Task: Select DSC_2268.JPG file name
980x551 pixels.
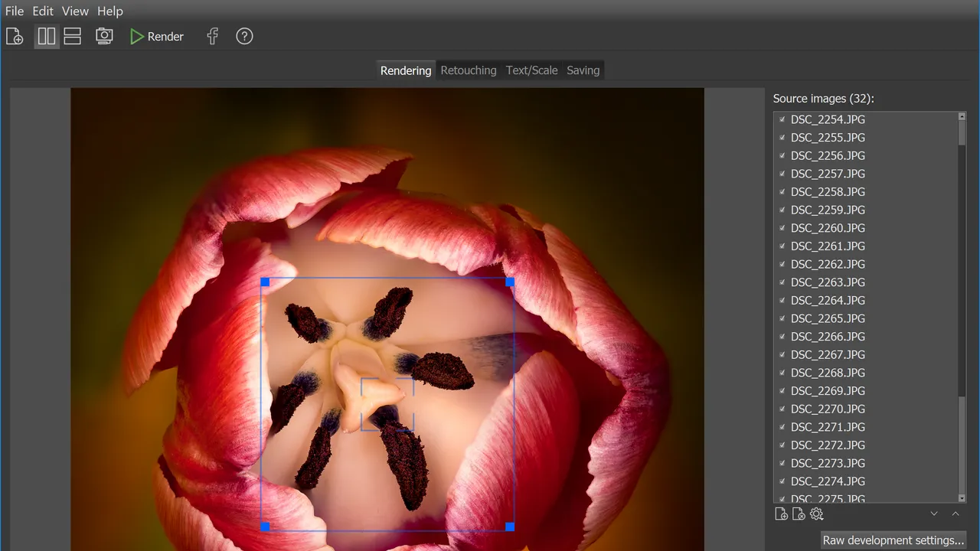Action: coord(828,373)
